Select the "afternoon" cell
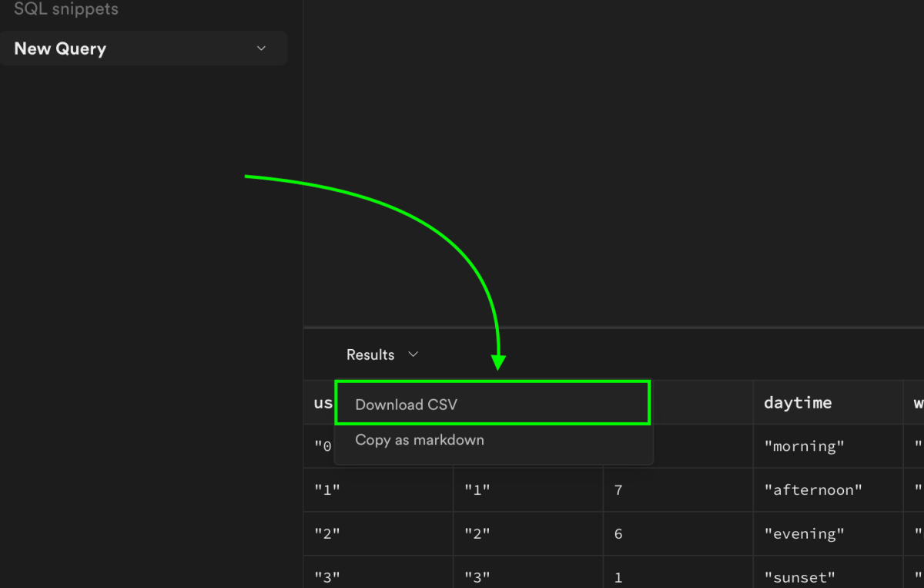924x588 pixels. click(x=828, y=490)
